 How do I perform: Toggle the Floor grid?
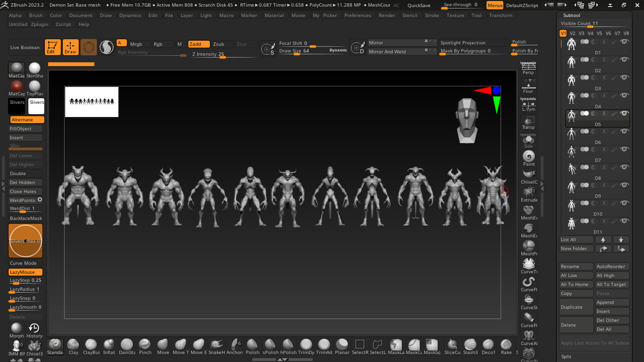click(529, 86)
